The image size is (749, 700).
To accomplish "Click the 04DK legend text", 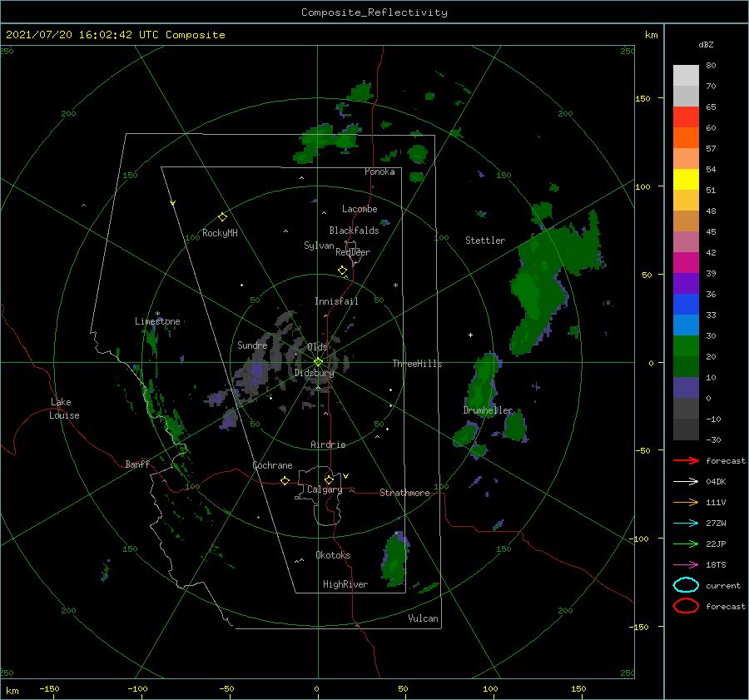I will 716,482.
